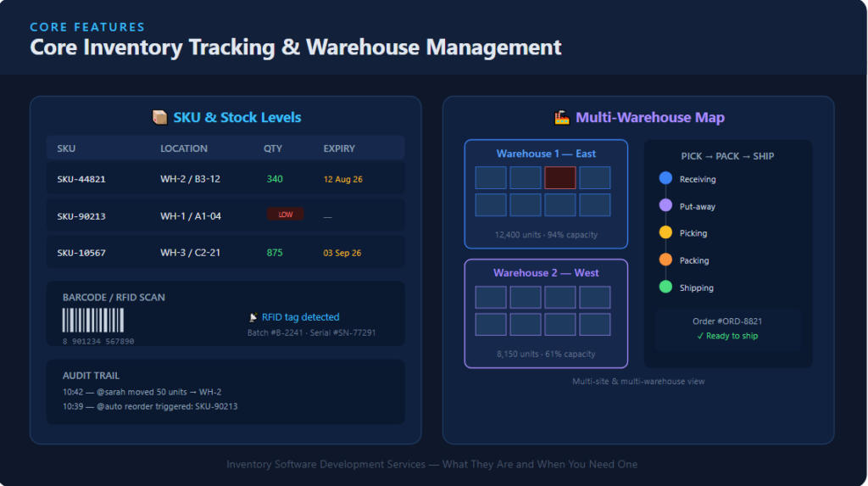Click the Ready to ship status
868x486 pixels.
pos(727,336)
